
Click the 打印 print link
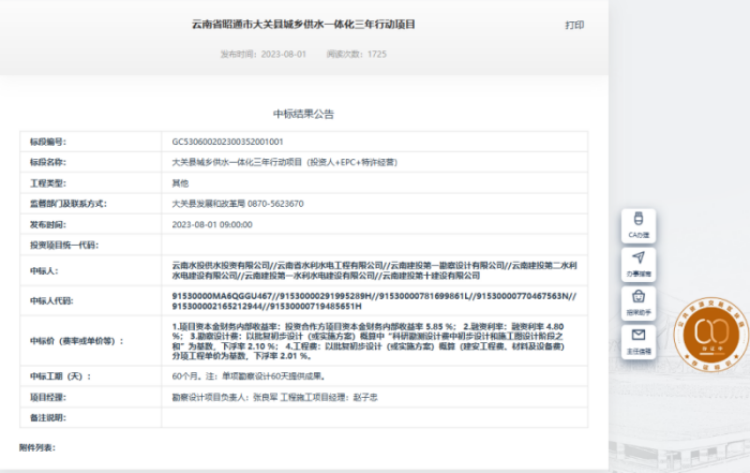point(574,25)
